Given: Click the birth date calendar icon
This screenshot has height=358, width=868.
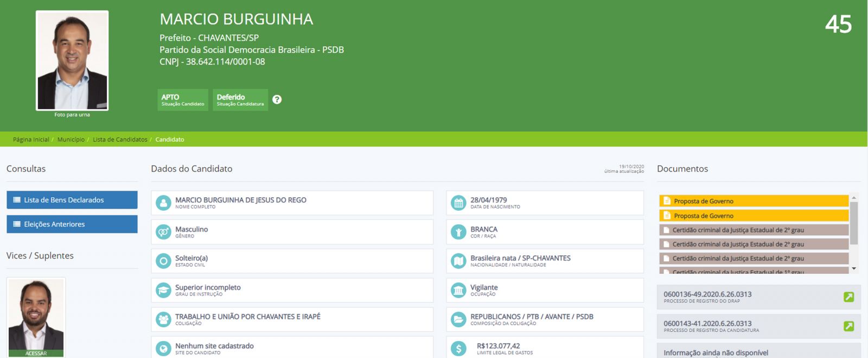Looking at the screenshot, I should [458, 203].
